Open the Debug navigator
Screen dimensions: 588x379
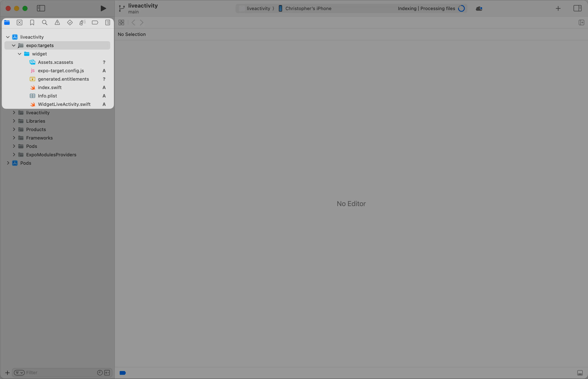click(x=82, y=22)
